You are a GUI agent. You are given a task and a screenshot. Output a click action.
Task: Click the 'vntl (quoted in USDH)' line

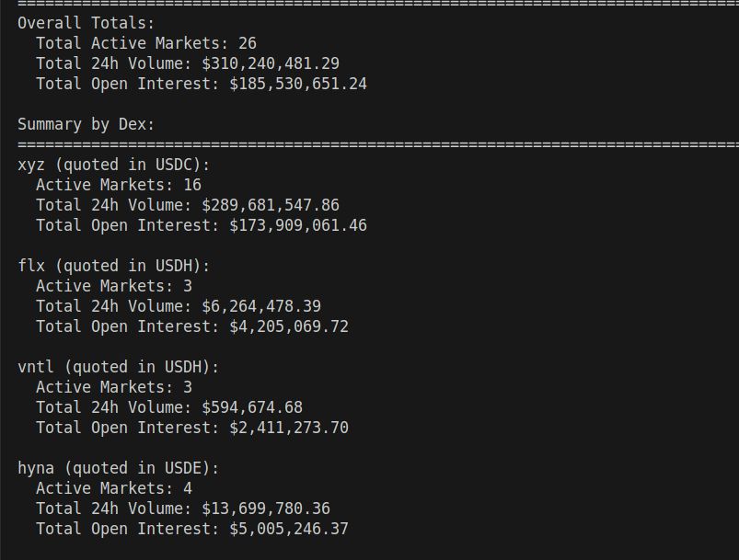click(x=119, y=367)
